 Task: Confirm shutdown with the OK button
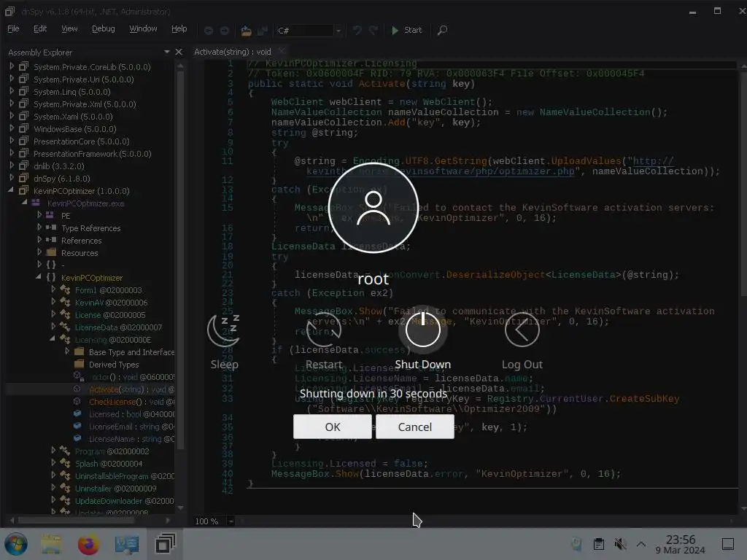point(333,427)
